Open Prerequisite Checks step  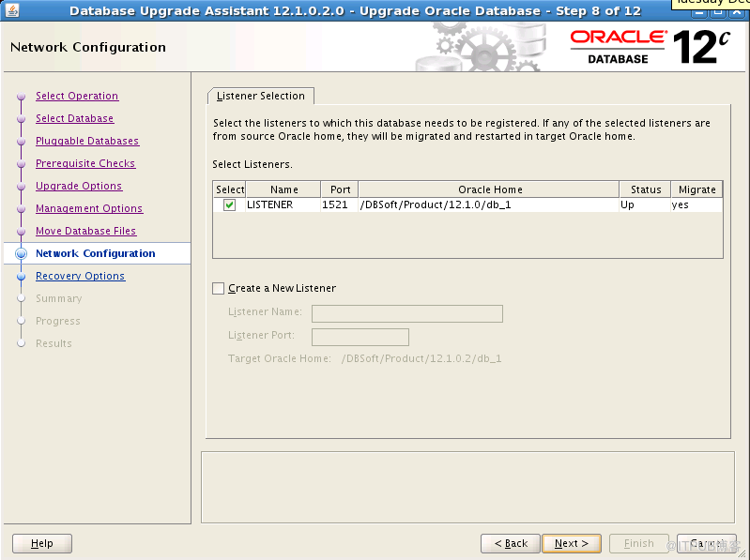point(85,163)
